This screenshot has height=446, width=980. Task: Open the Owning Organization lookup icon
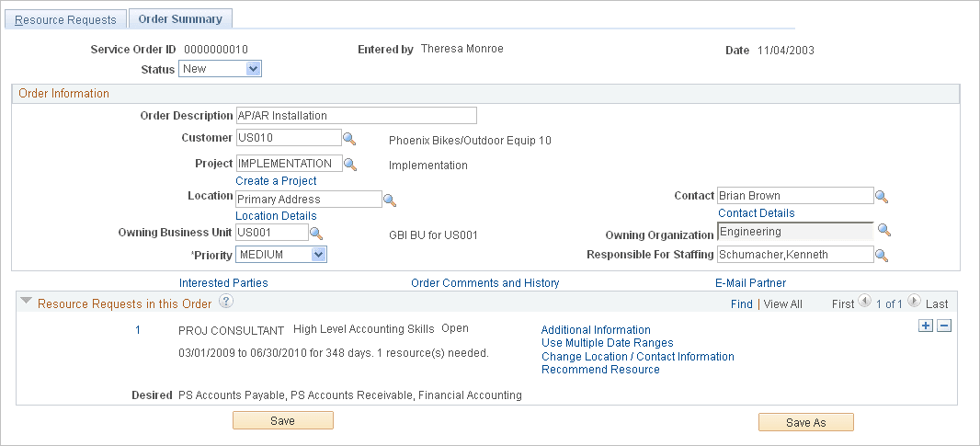883,231
